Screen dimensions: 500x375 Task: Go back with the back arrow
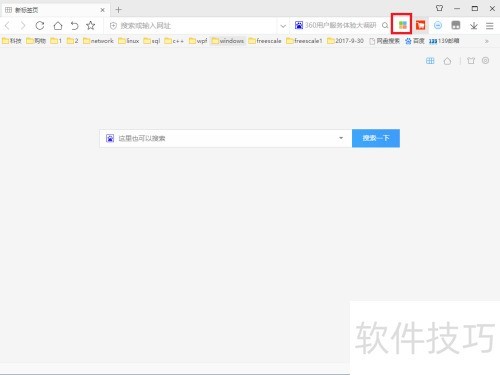[7, 25]
